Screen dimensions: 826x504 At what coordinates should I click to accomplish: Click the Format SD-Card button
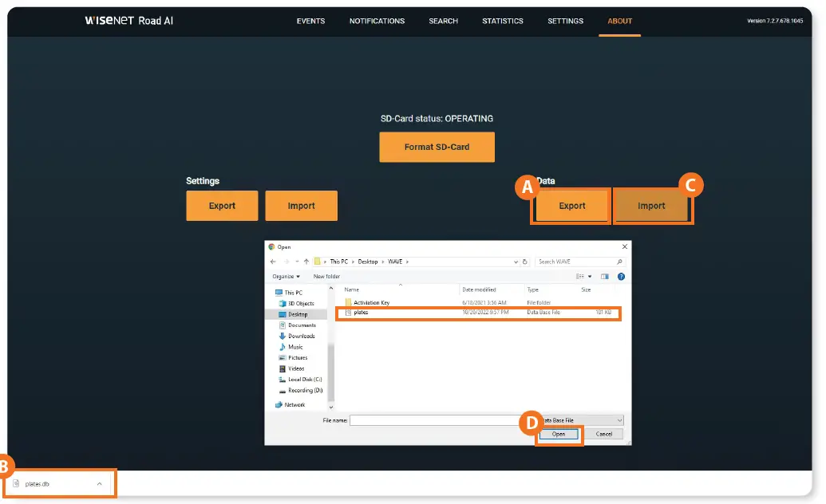tap(437, 147)
